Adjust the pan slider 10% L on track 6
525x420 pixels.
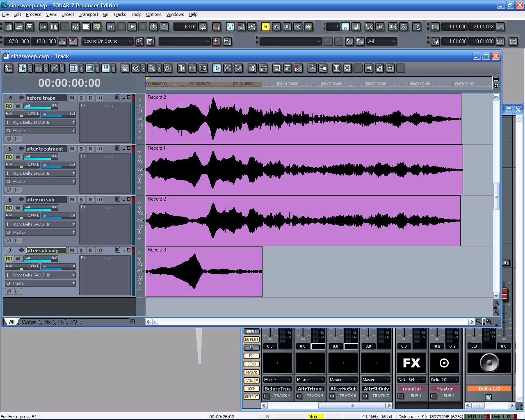click(23, 216)
